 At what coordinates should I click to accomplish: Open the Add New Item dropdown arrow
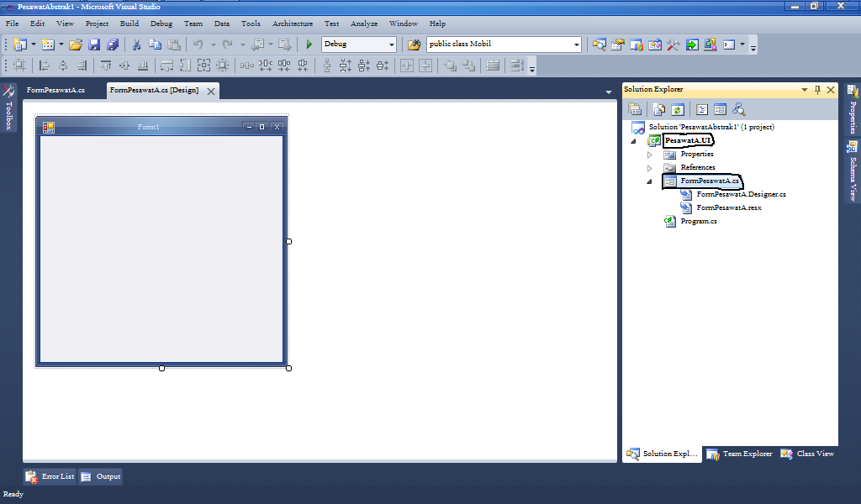click(x=61, y=45)
